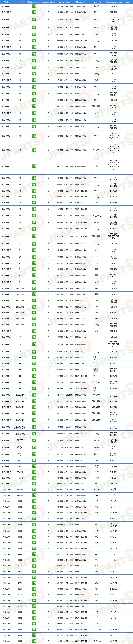Select engine code F3N 746 cell

pos(114,41)
